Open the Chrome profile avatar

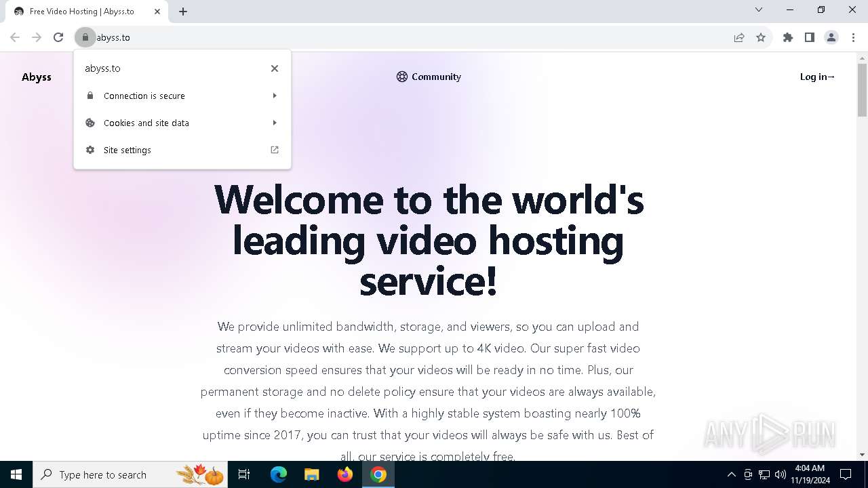click(831, 37)
